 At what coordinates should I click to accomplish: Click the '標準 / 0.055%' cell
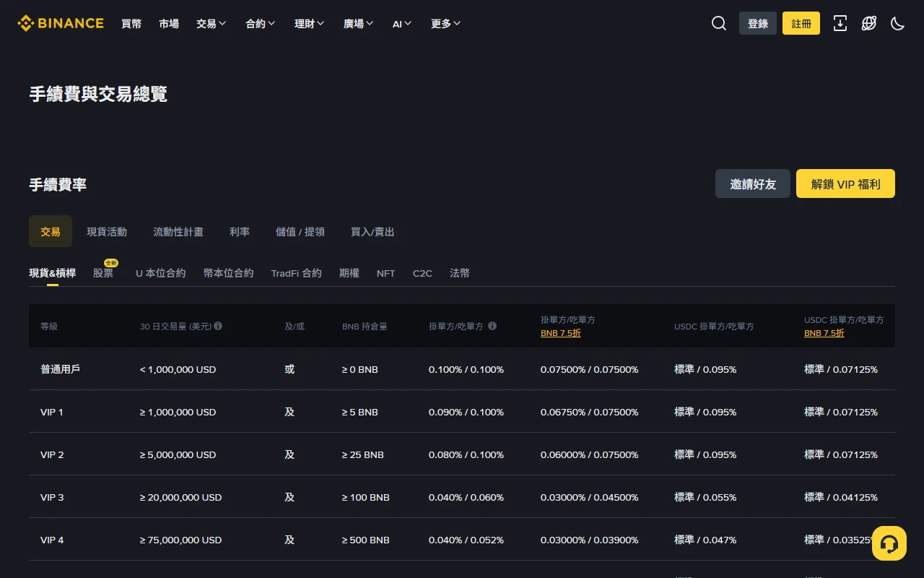click(705, 497)
